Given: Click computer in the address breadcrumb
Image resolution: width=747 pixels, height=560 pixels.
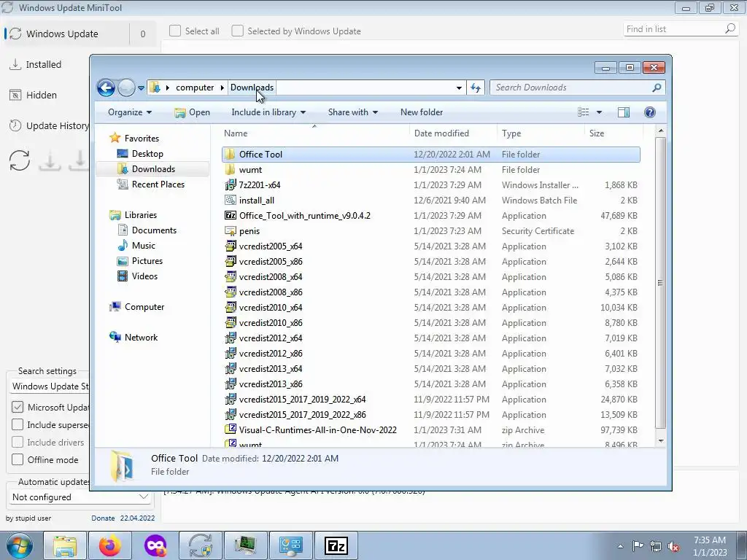Looking at the screenshot, I should click(x=195, y=87).
